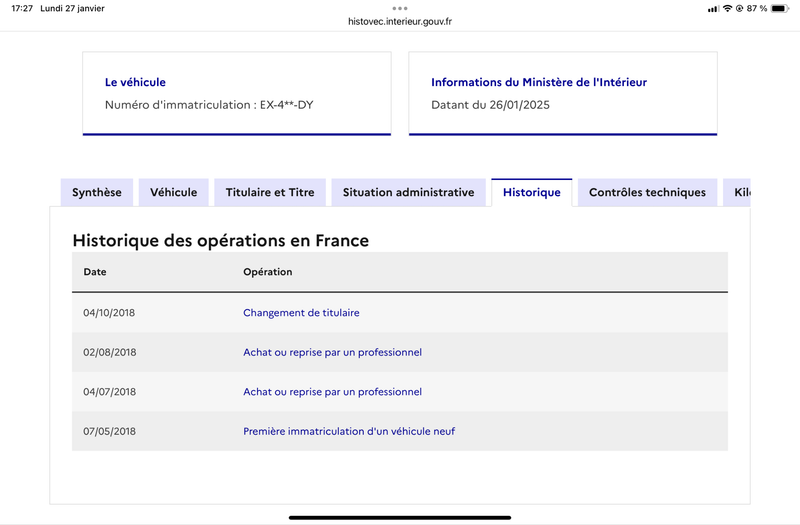Click the Changement de titulaire operation
This screenshot has height=525, width=800.
pyautogui.click(x=301, y=313)
